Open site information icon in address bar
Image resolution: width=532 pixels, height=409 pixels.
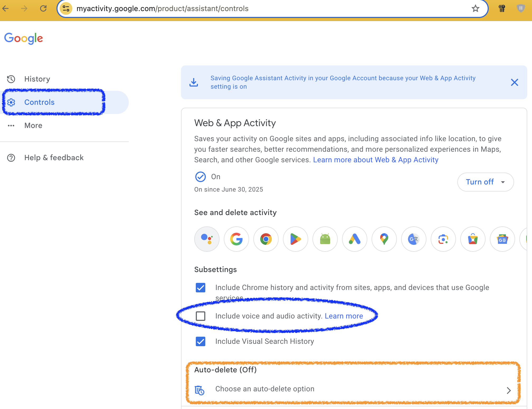point(66,9)
